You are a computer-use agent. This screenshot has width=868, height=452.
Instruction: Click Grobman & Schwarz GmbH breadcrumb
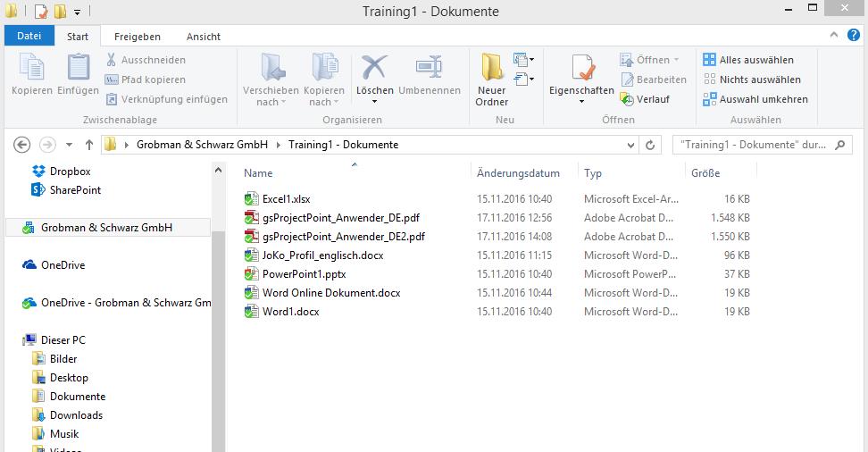(202, 145)
